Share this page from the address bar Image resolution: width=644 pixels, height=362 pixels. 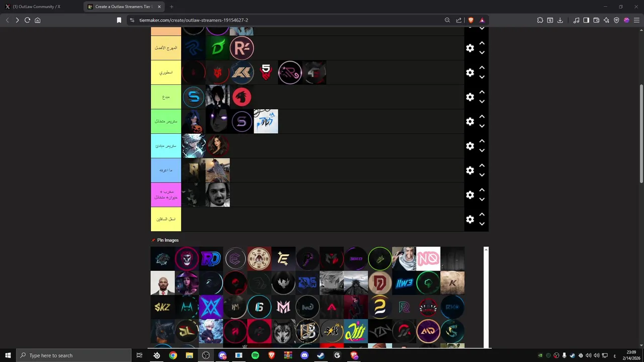tap(459, 20)
